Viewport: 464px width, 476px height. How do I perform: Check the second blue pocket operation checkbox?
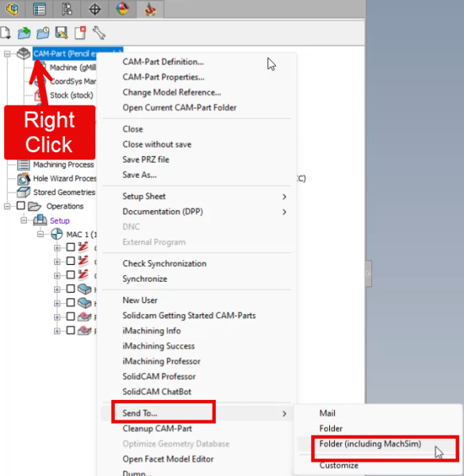71,303
